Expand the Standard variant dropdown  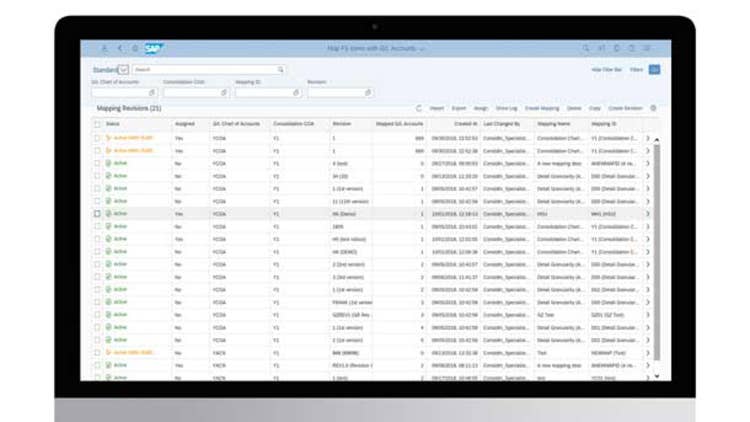(124, 70)
